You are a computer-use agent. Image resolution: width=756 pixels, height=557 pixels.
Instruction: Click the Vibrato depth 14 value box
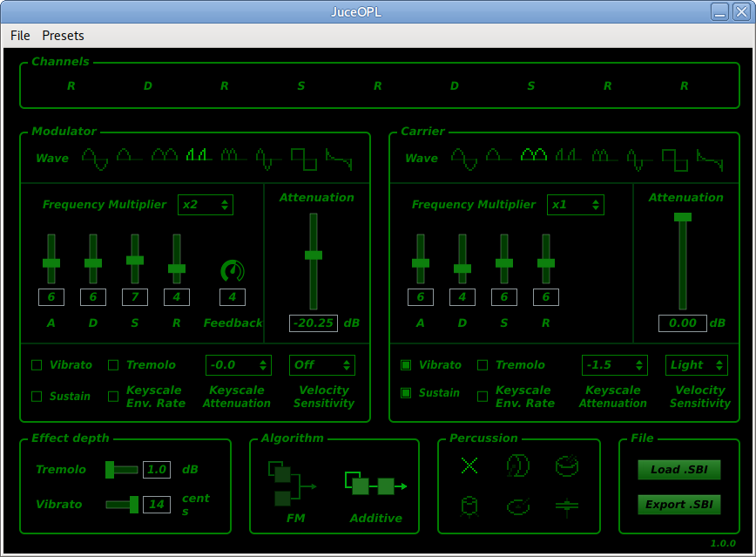157,505
